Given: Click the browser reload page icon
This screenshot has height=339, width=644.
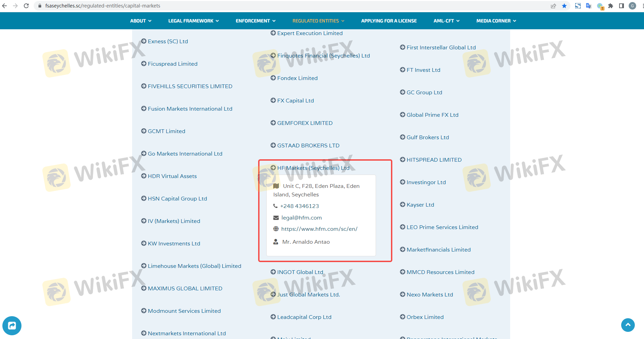Looking at the screenshot, I should point(26,6).
